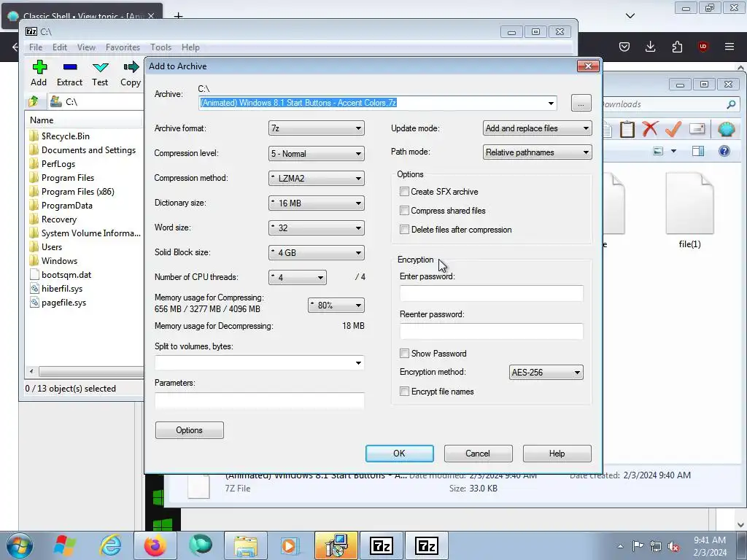This screenshot has height=560, width=747.
Task: Toggle the preview pane icon in Explorer
Action: pos(698,151)
